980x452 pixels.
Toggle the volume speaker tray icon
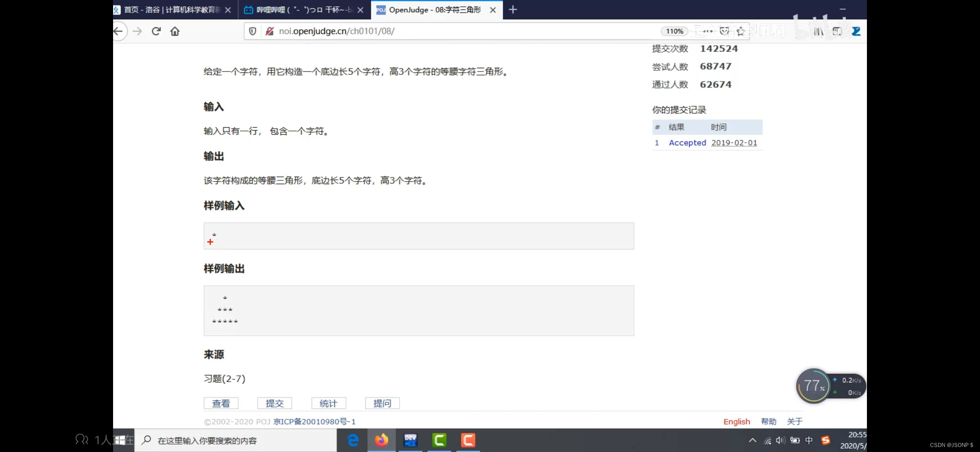tap(780, 440)
